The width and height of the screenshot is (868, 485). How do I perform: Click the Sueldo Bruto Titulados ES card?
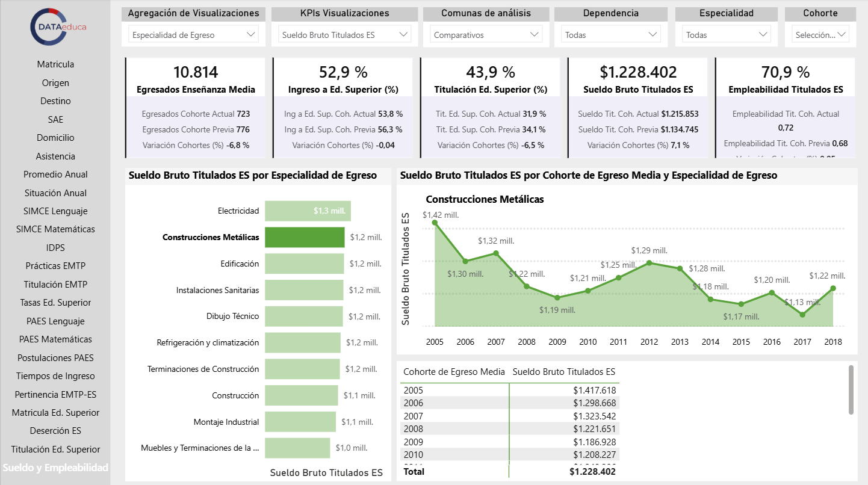click(638, 107)
